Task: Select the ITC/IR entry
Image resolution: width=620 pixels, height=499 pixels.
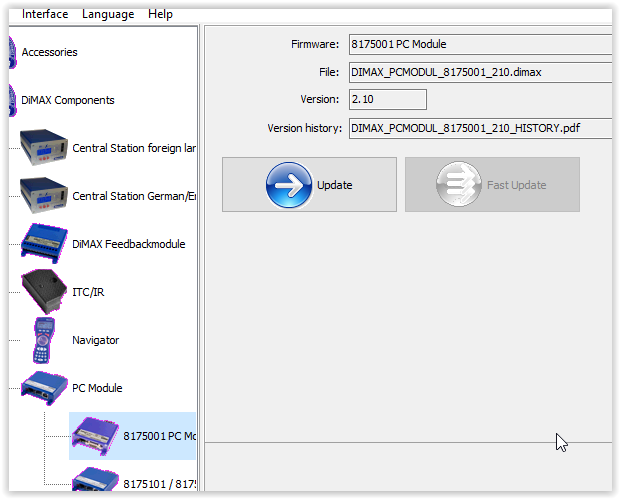Action: [x=88, y=292]
